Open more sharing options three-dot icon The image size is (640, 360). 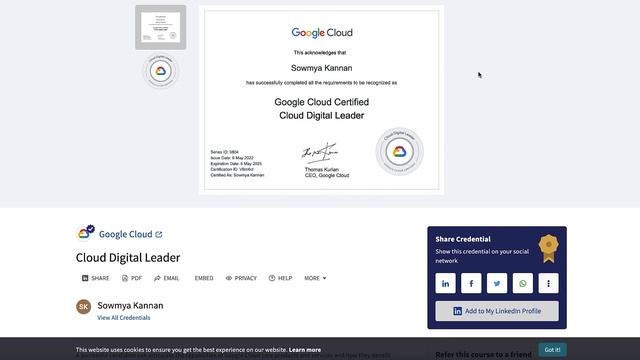[548, 283]
